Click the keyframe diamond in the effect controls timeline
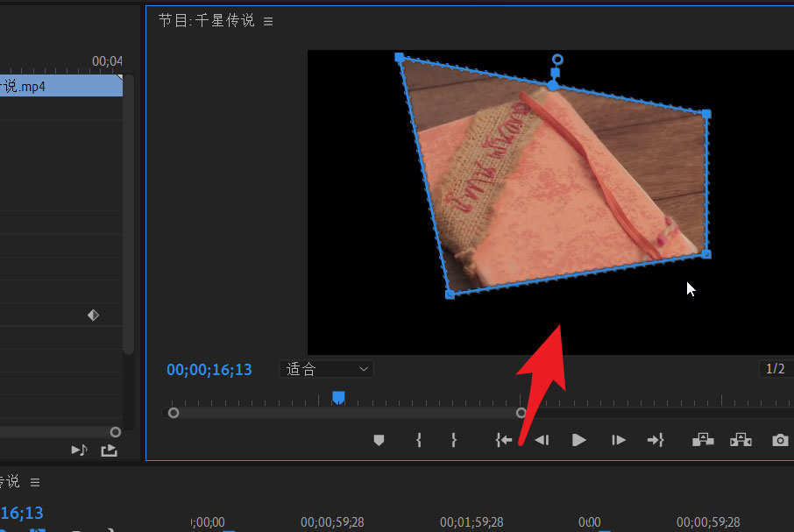The width and height of the screenshot is (794, 532). pos(93,316)
